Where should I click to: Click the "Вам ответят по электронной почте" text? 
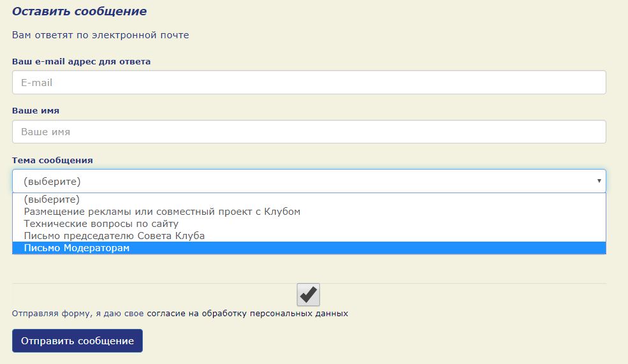coord(101,35)
